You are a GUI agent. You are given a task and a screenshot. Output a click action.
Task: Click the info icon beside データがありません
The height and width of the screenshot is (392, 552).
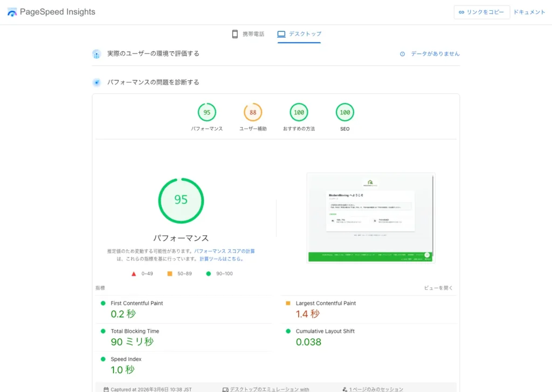point(402,54)
